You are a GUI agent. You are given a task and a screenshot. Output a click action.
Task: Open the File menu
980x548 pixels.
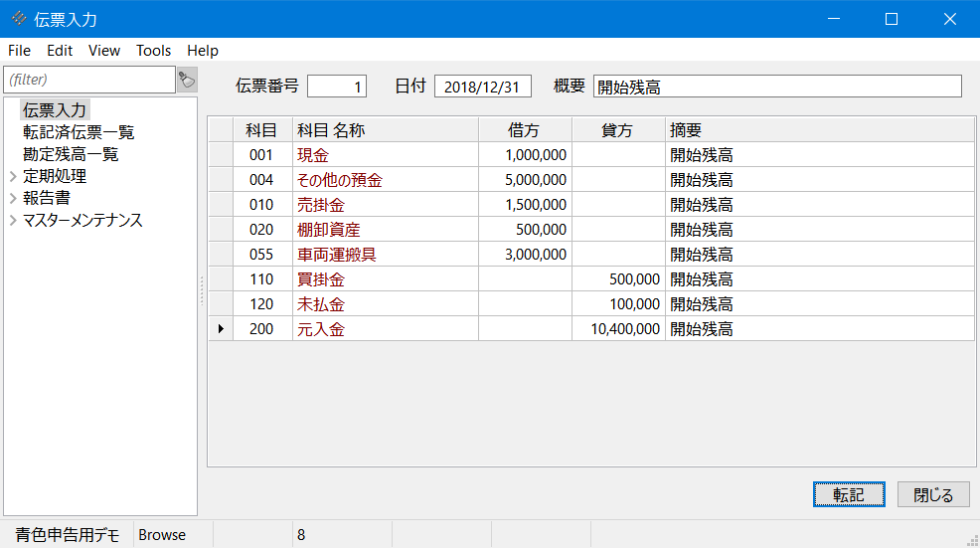coord(19,51)
